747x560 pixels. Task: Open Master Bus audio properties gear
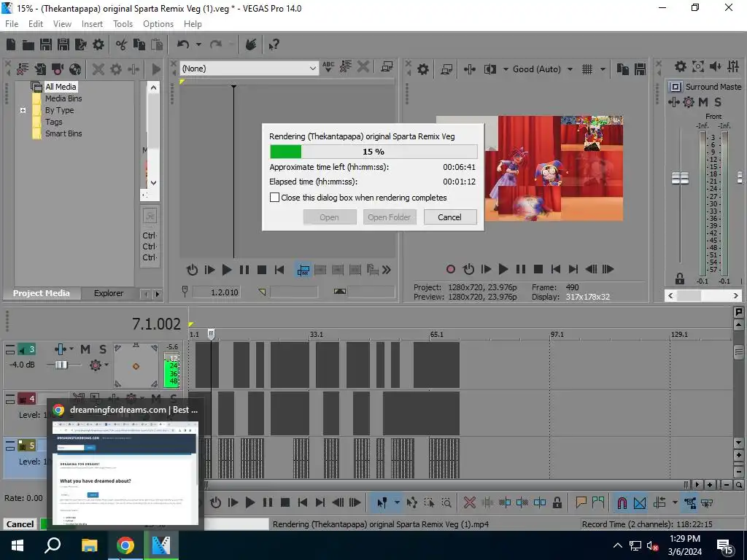[681, 66]
